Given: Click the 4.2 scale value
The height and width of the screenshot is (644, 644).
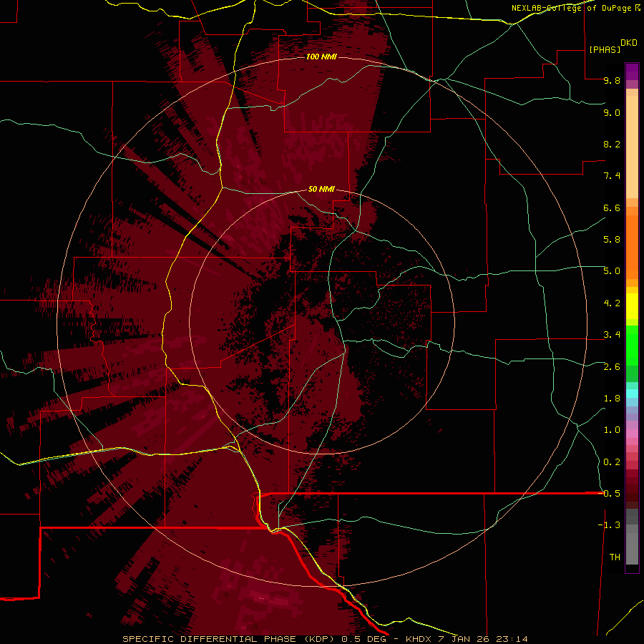Looking at the screenshot, I should pyautogui.click(x=612, y=303).
